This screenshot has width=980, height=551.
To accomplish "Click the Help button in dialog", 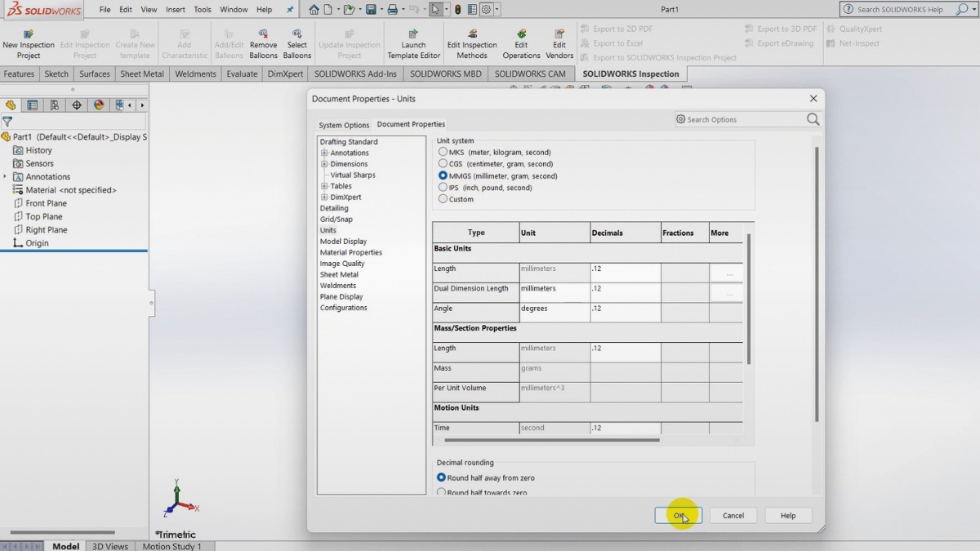I will point(788,515).
